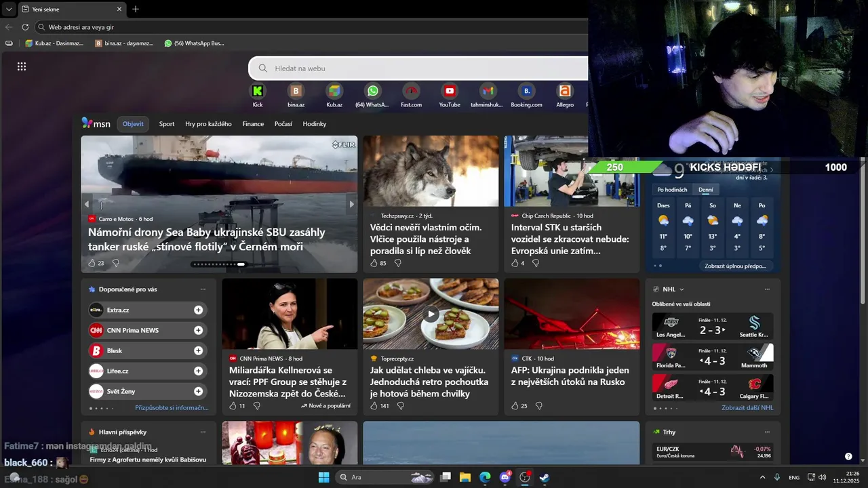868x488 pixels.
Task: Click the msn logo
Action: [96, 123]
